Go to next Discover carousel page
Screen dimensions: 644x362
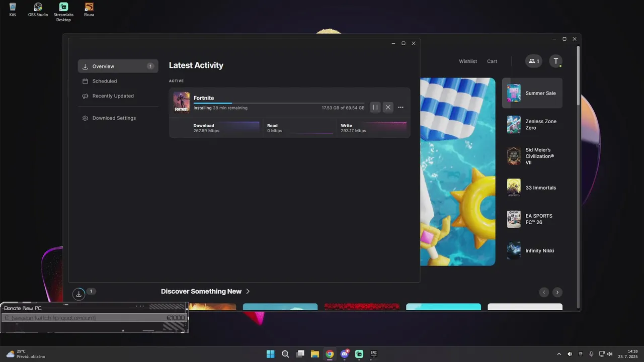[x=557, y=292]
